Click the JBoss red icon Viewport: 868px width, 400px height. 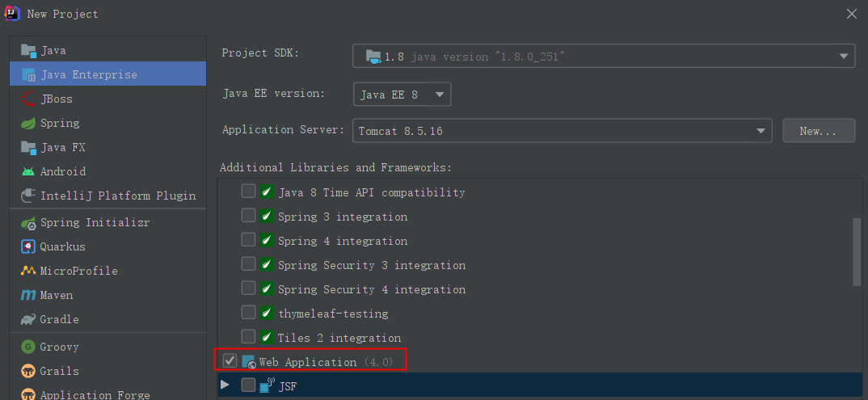(28, 99)
